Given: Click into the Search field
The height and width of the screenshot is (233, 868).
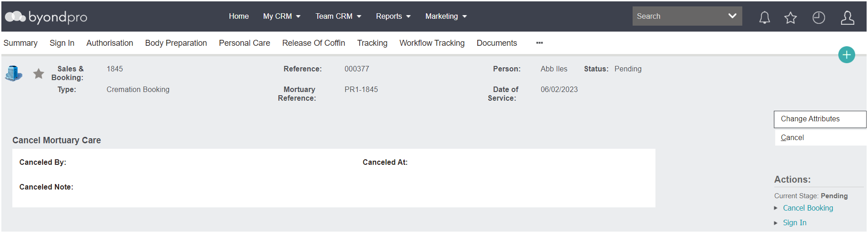Looking at the screenshot, I should click(x=678, y=16).
